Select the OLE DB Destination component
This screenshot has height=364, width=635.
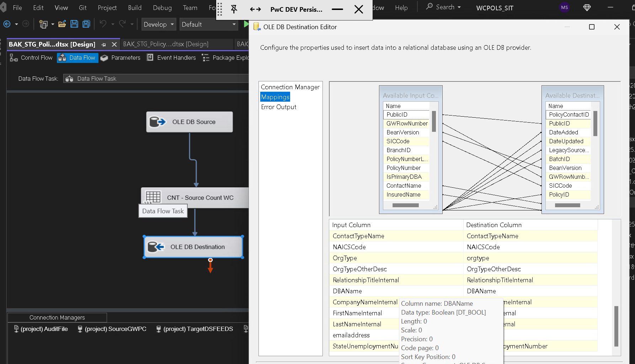coord(193,247)
